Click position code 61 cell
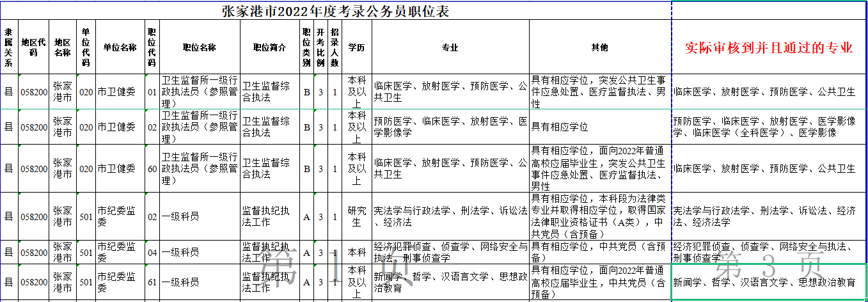Image resolution: width=868 pixels, height=302 pixels. click(x=152, y=282)
